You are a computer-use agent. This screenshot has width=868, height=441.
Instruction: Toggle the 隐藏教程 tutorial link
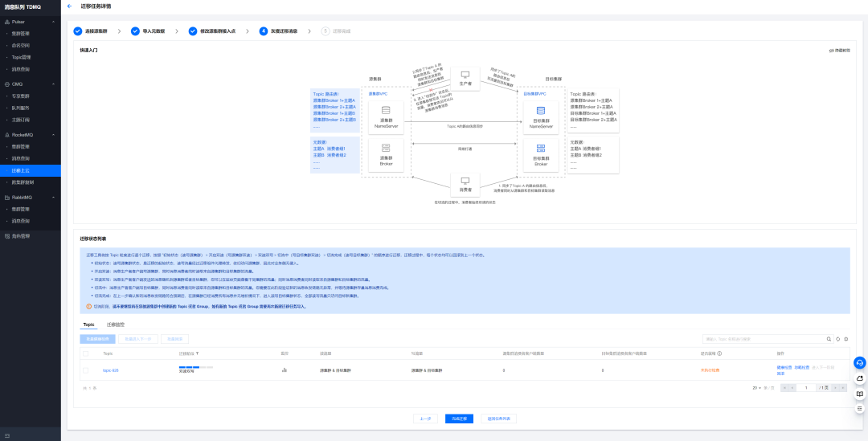point(839,51)
